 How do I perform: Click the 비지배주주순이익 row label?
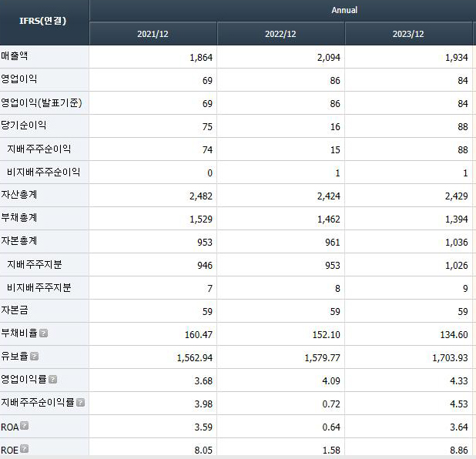pyautogui.click(x=43, y=172)
